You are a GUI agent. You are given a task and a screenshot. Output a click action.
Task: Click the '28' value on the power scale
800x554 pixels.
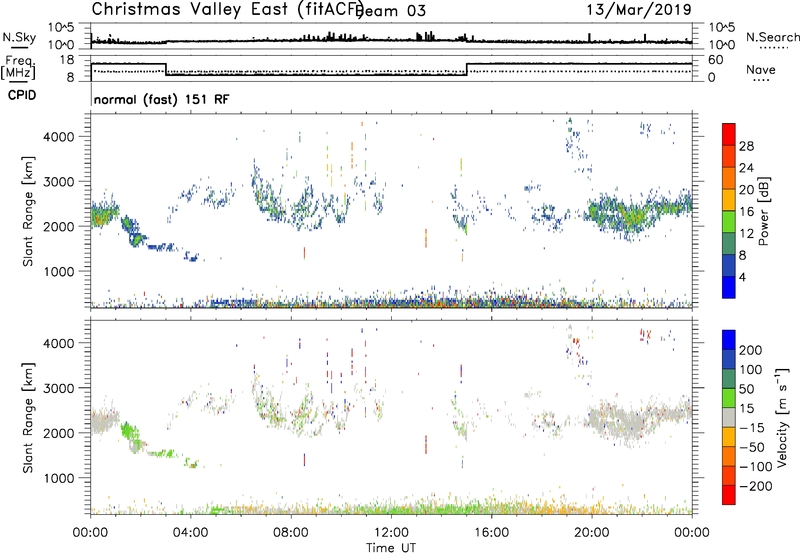tap(746, 146)
